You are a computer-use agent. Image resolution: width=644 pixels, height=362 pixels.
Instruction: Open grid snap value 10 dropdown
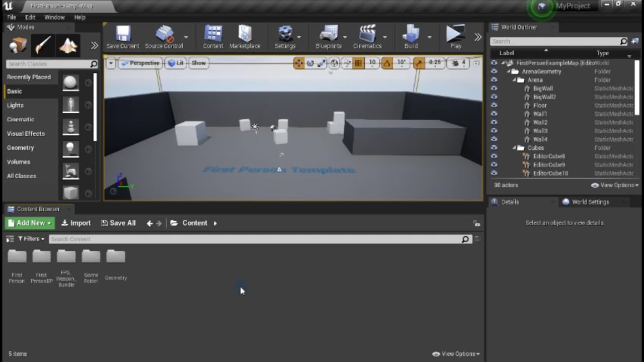(x=372, y=63)
